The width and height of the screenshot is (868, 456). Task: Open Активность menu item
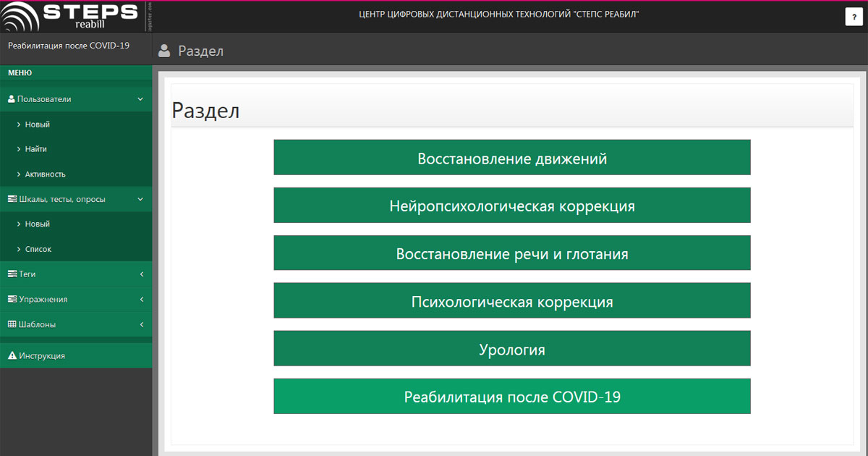(45, 174)
